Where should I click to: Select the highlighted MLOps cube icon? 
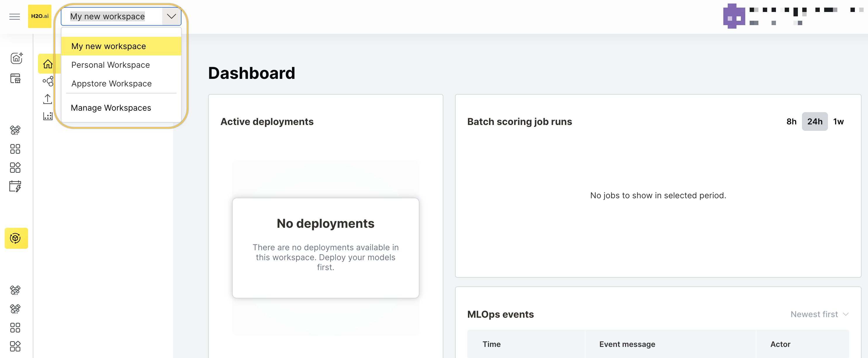coord(16,238)
